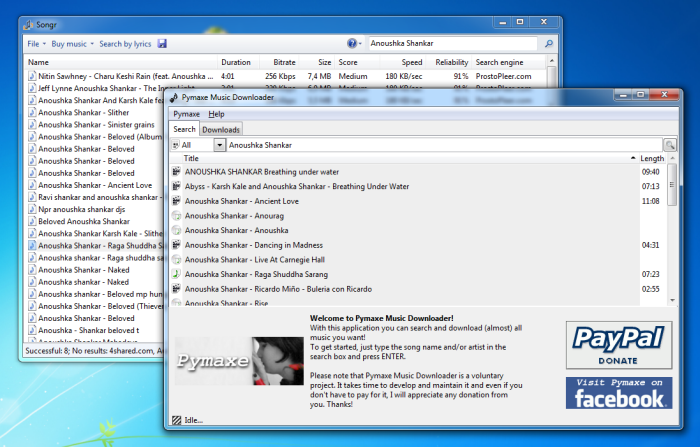
Task: Open the Help menu in Pymaxe
Action: (216, 114)
